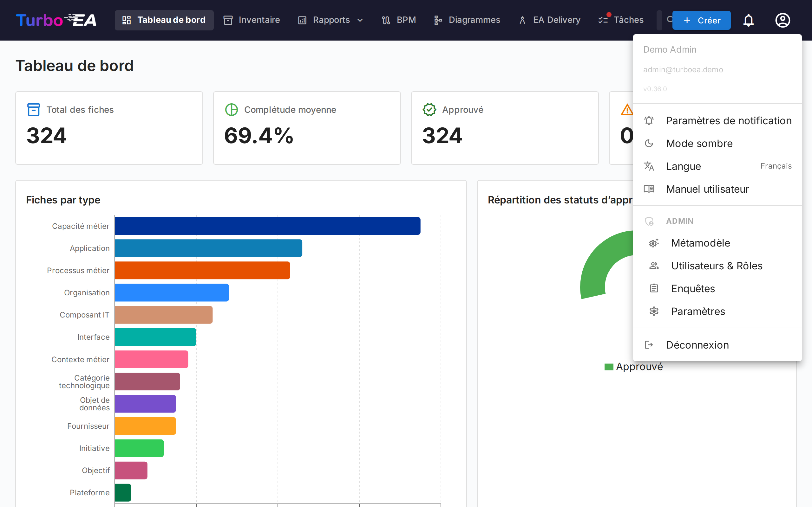Click the Diagrammes flowchart icon

coord(437,20)
